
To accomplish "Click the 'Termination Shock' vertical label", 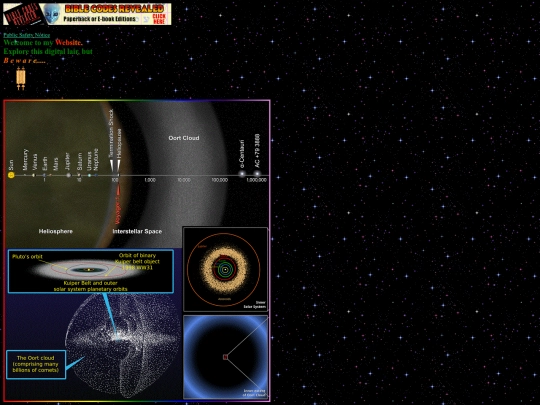I will tap(111, 134).
